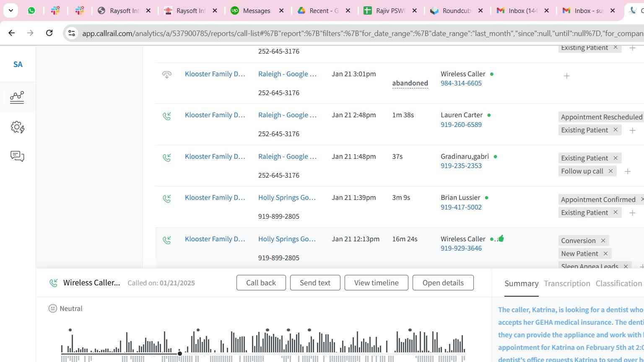The height and width of the screenshot is (362, 644).
Task: Remove Existing Patient tag in Lauren Carter row
Action: [615, 130]
